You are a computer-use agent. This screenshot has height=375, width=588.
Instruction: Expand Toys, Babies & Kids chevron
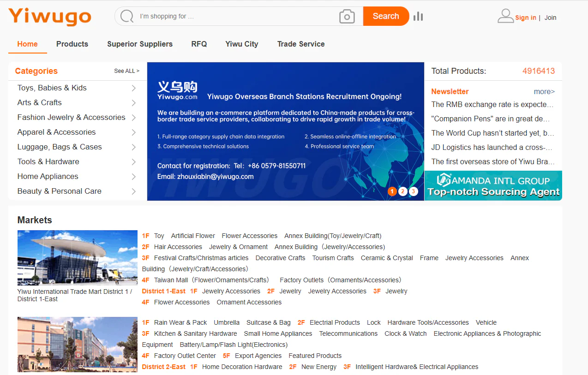133,88
